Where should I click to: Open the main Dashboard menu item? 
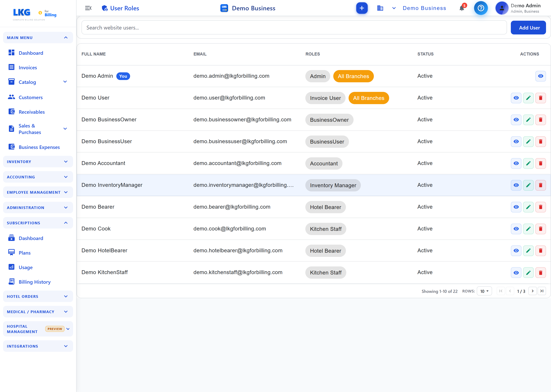click(x=38, y=53)
